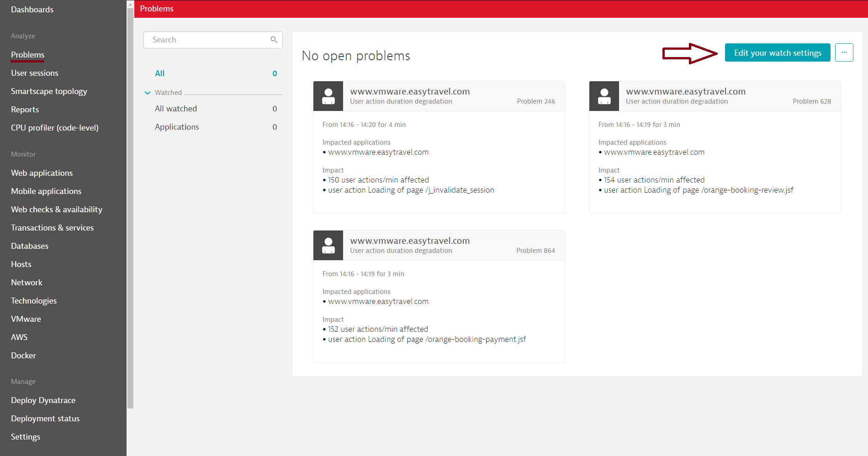Click the user icon on Problem 246 card

click(x=328, y=96)
